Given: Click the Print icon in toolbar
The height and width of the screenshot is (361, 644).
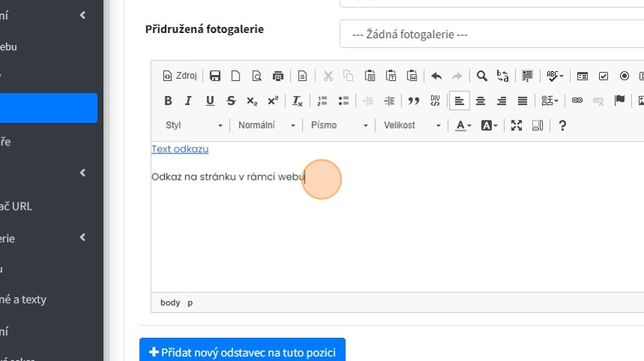Looking at the screenshot, I should coord(278,76).
